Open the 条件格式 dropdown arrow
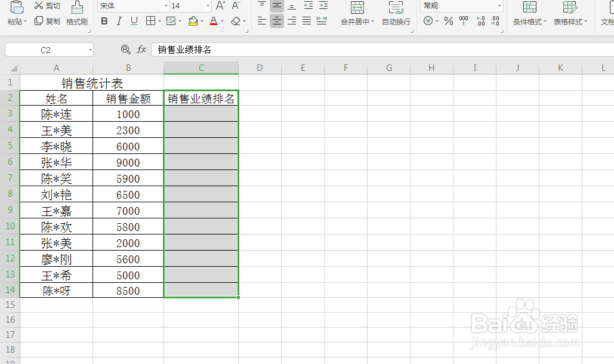614x364 pixels. pos(545,21)
